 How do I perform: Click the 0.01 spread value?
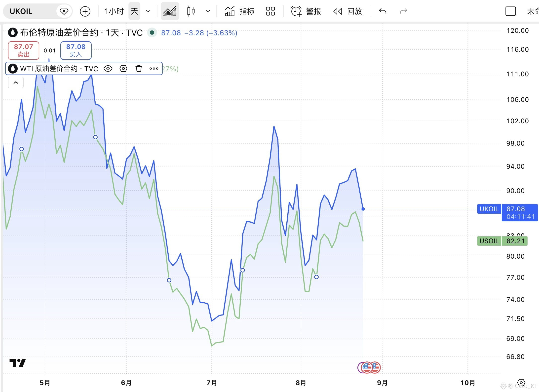pos(50,50)
